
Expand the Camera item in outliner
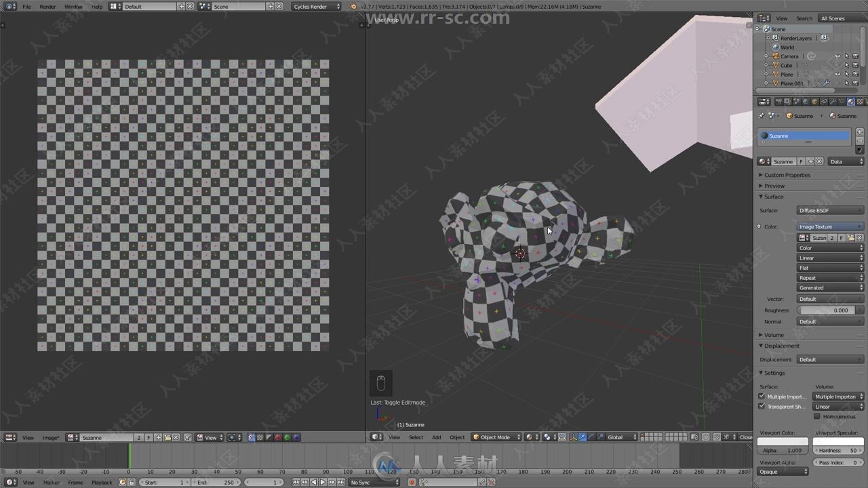click(766, 56)
